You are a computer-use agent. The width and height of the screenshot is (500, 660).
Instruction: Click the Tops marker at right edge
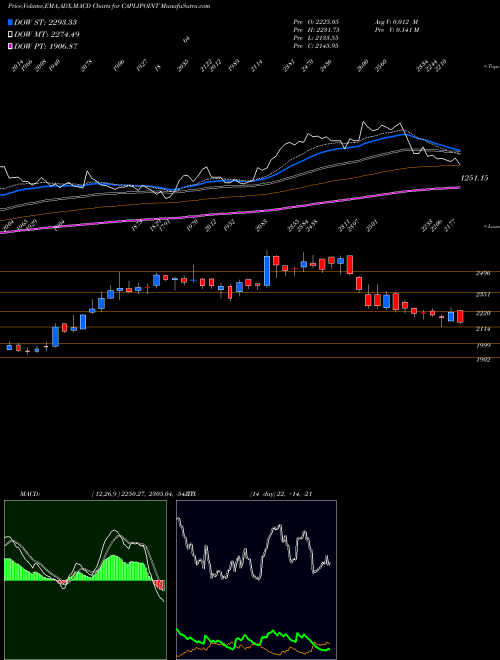coord(491,66)
